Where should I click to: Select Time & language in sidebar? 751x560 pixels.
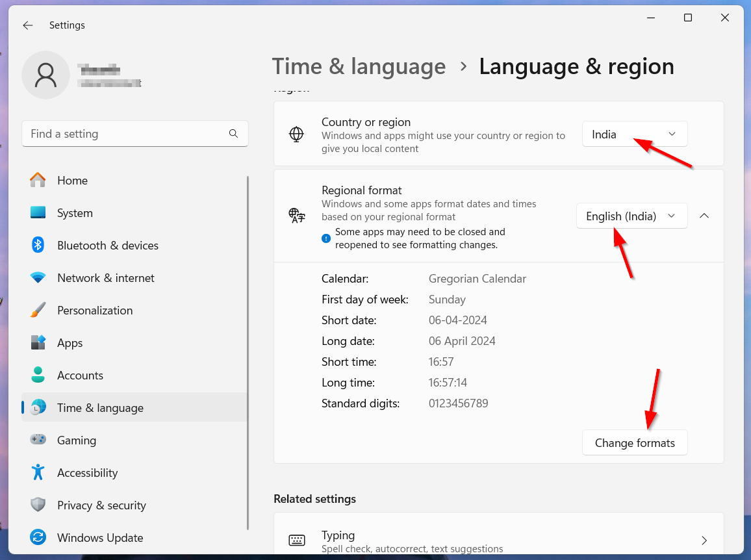coord(134,408)
